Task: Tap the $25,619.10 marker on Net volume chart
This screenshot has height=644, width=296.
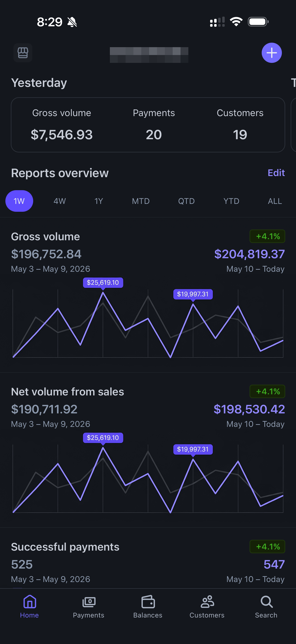Action: [x=103, y=438]
